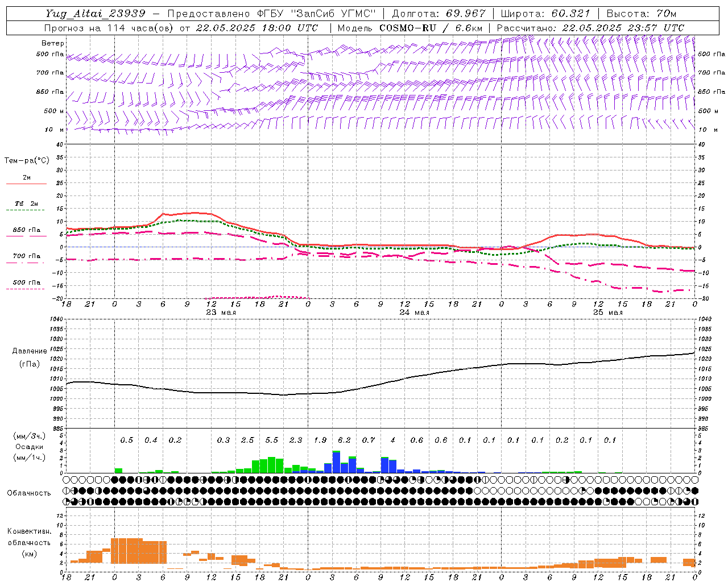Click the "700 гПа" temperature legend entry
Screen dimensions: 728x582
coord(26,256)
